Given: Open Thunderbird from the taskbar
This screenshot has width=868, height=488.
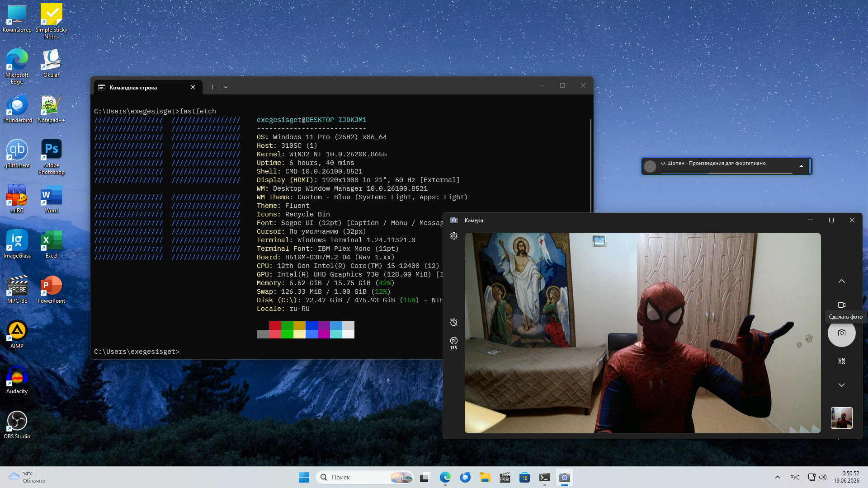Looking at the screenshot, I should pyautogui.click(x=465, y=477).
